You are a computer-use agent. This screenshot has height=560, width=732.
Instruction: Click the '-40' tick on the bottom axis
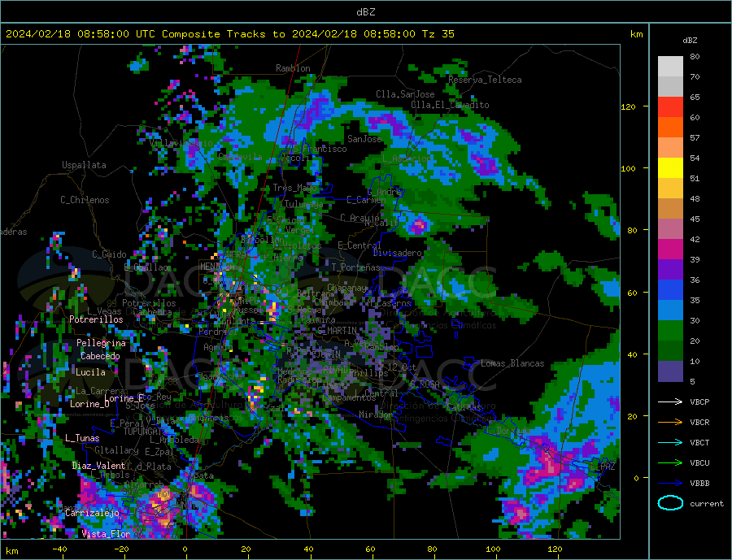tap(59, 549)
